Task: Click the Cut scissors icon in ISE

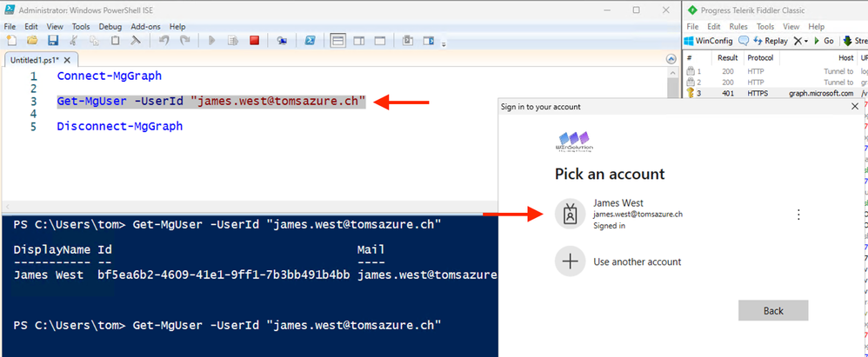Action: coord(74,40)
